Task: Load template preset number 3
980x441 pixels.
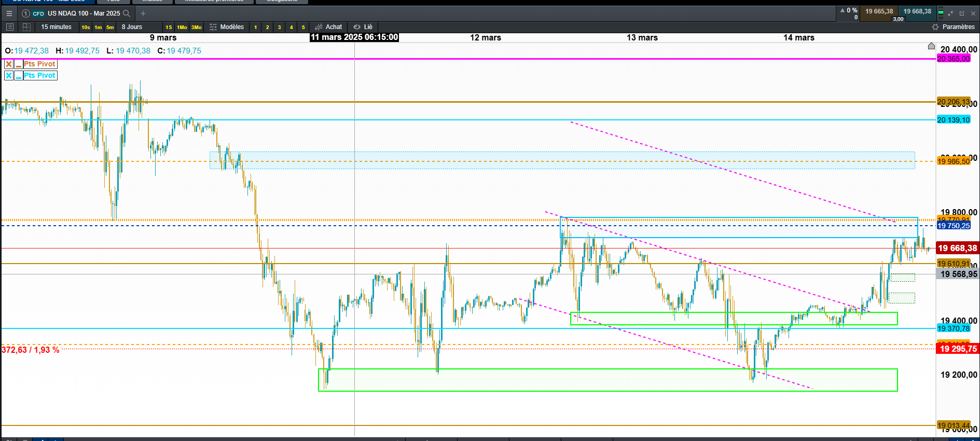Action: (279, 27)
